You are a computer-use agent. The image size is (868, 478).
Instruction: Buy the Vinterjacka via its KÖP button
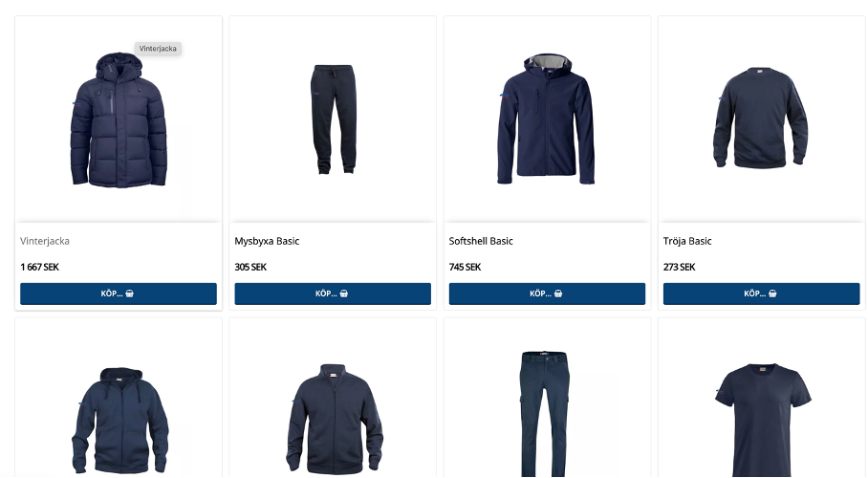(119, 293)
